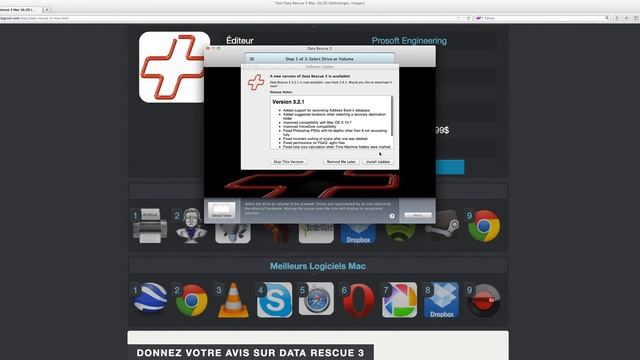Open Dropbox icon ranked 8 in Meilleurs Logiciels Mac

pos(442,301)
